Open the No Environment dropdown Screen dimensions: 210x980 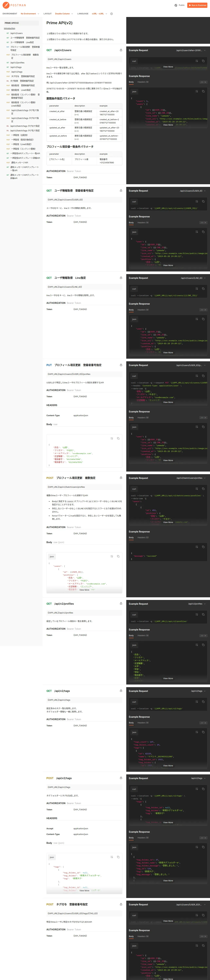point(30,14)
